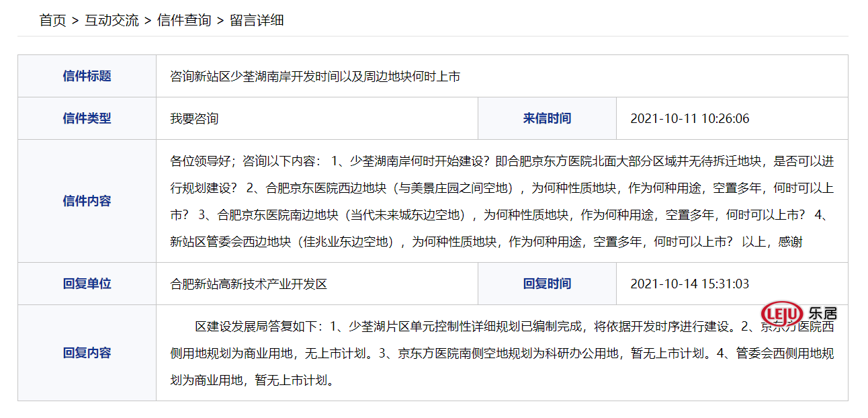Click the 信件类型 label cell
Image resolution: width=868 pixels, height=418 pixels.
(x=87, y=118)
